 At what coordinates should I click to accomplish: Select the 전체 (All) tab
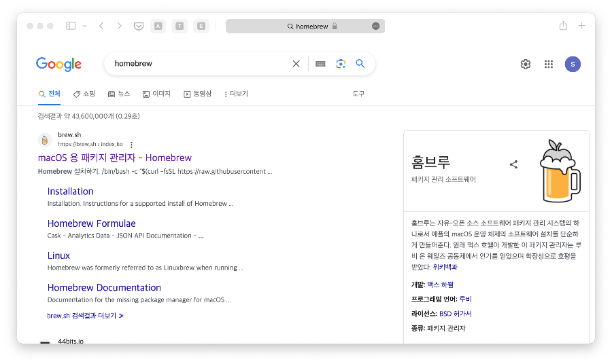coord(49,94)
